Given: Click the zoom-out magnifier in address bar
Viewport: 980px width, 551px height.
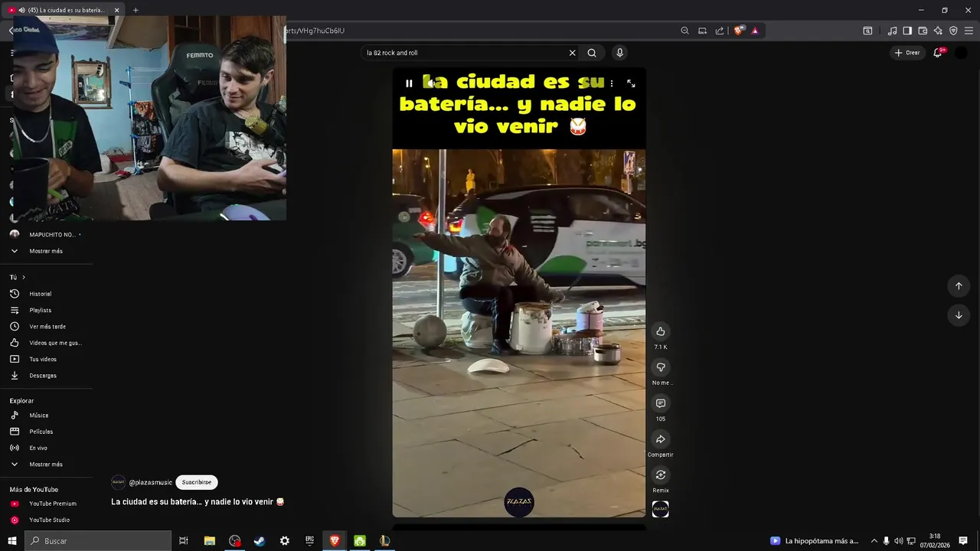Looking at the screenshot, I should point(684,31).
